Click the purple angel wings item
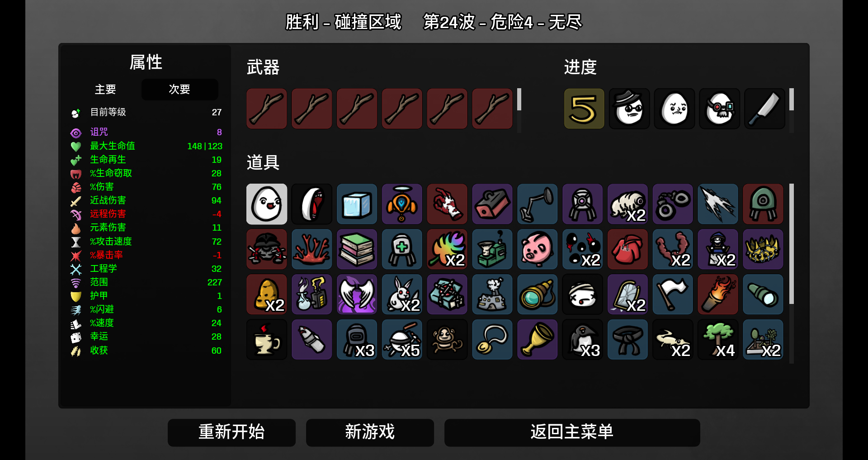Image resolution: width=868 pixels, height=460 pixels. point(357,294)
